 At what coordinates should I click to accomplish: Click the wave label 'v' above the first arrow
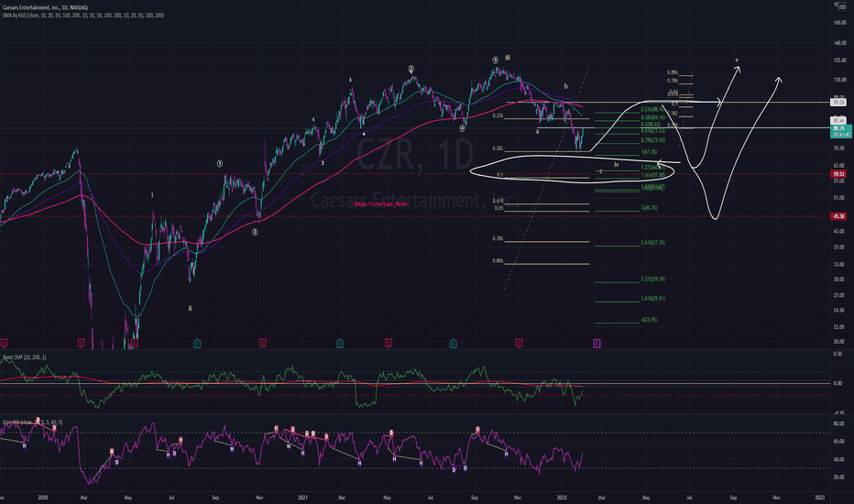[737, 60]
